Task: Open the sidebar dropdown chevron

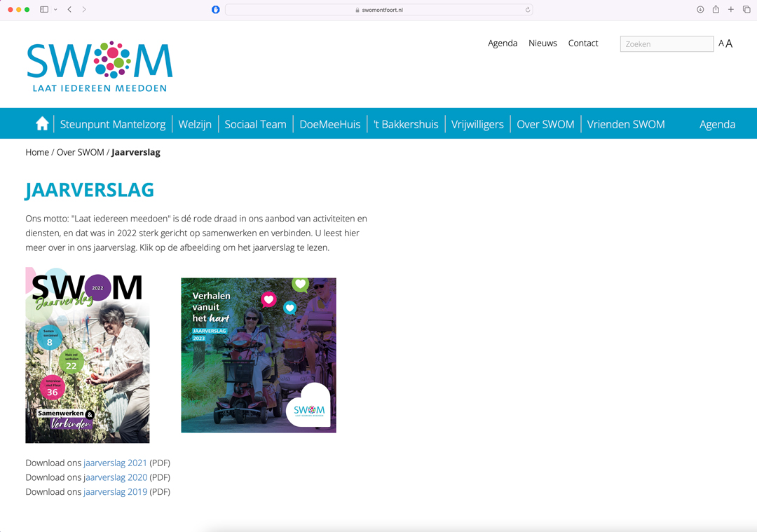Action: 55,9
